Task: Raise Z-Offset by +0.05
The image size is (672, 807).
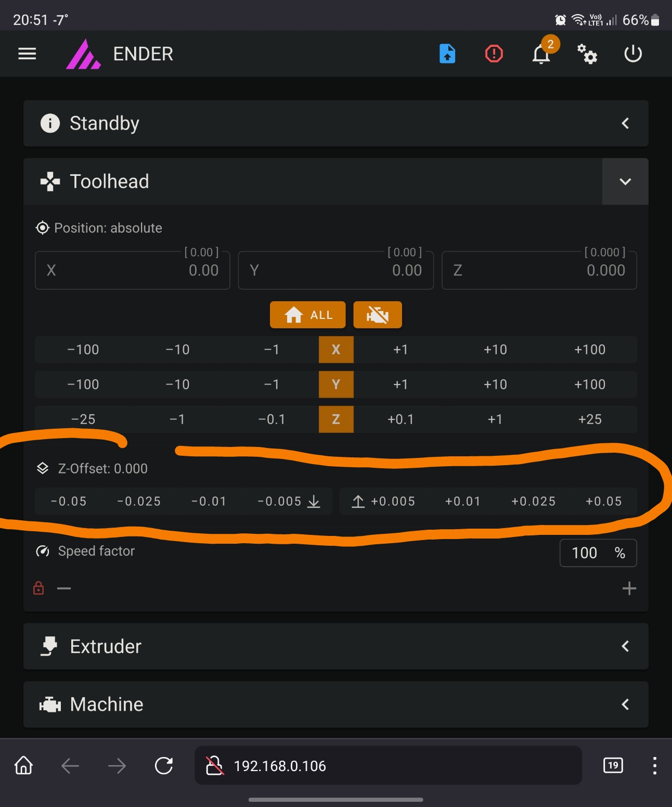Action: coord(603,502)
